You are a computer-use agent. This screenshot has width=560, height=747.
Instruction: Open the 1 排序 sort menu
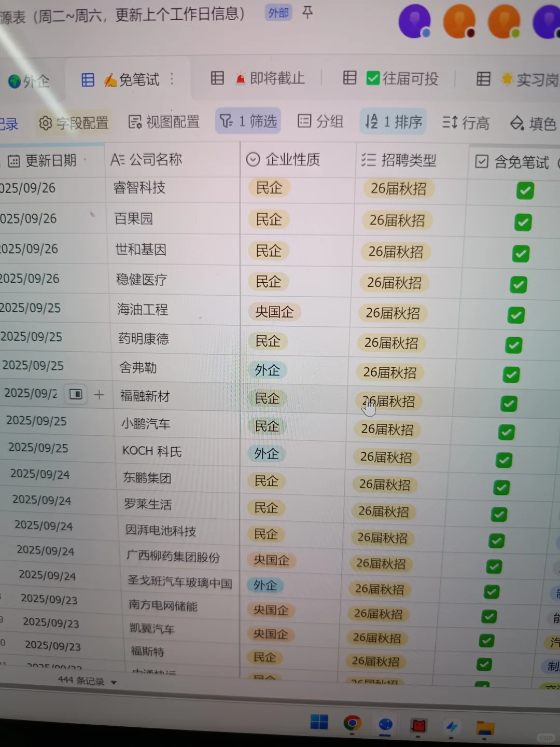pos(393,122)
